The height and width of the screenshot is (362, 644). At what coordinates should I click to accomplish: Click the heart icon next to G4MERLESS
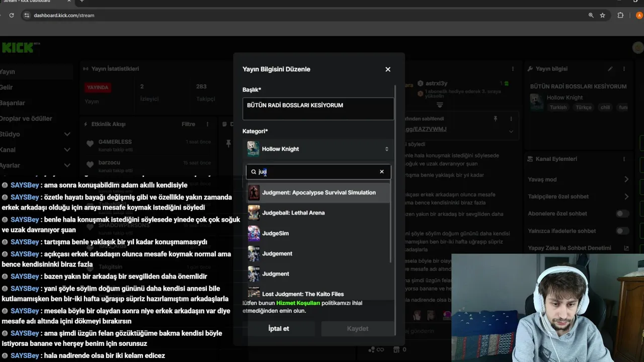point(90,144)
